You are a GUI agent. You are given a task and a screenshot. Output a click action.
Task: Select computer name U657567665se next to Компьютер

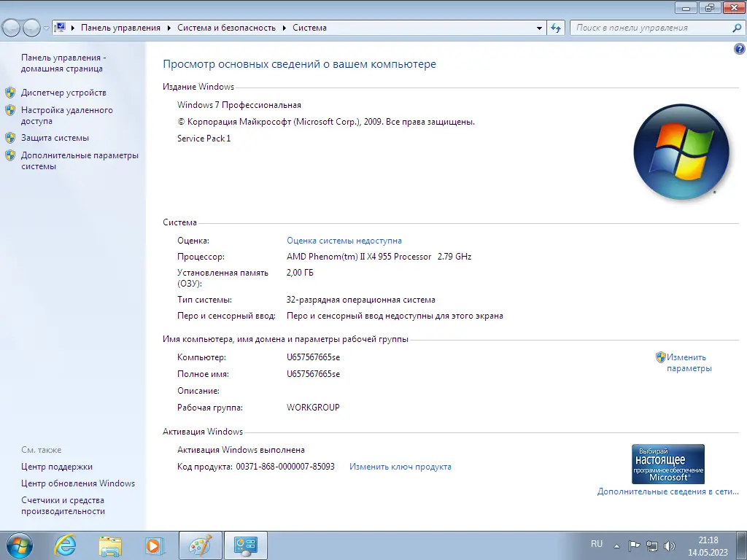(x=314, y=357)
